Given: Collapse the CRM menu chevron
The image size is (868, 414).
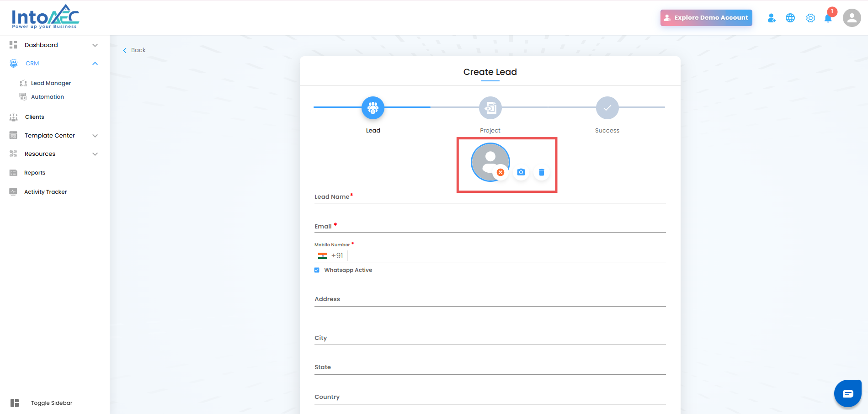Looking at the screenshot, I should click(95, 64).
